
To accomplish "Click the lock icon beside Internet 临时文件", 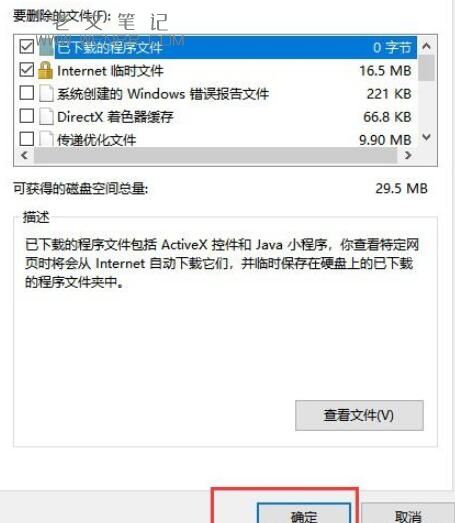I will coord(45,70).
